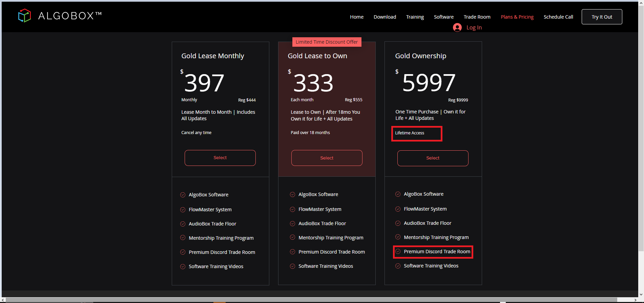Click check icon for FlowMaster System in Gold Ownership
Screen dimensions: 644x303
pyautogui.click(x=398, y=209)
